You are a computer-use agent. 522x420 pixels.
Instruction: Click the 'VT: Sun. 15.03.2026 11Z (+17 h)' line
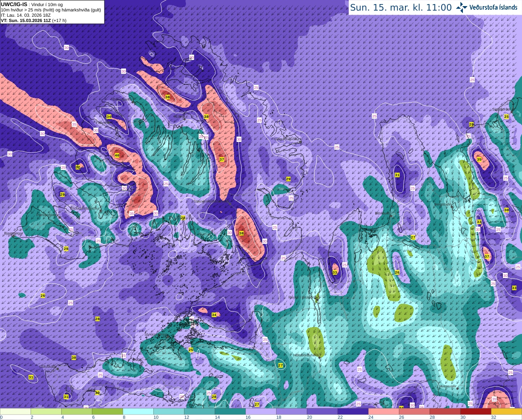pyautogui.click(x=33, y=20)
